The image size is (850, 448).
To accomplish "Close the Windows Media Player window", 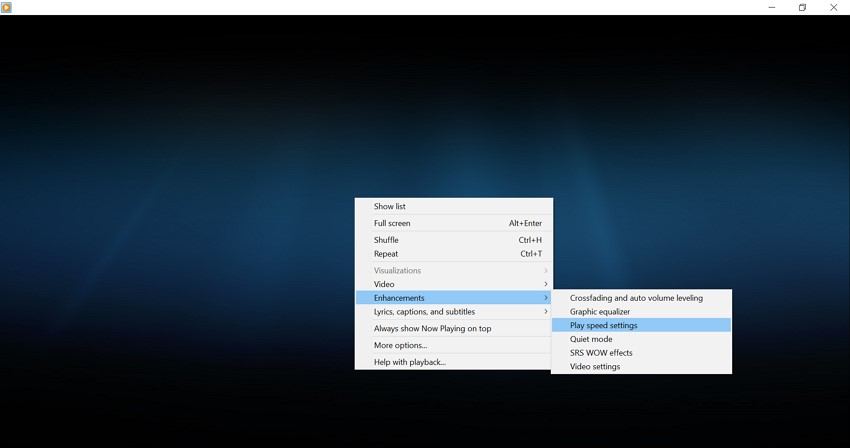I will click(834, 7).
